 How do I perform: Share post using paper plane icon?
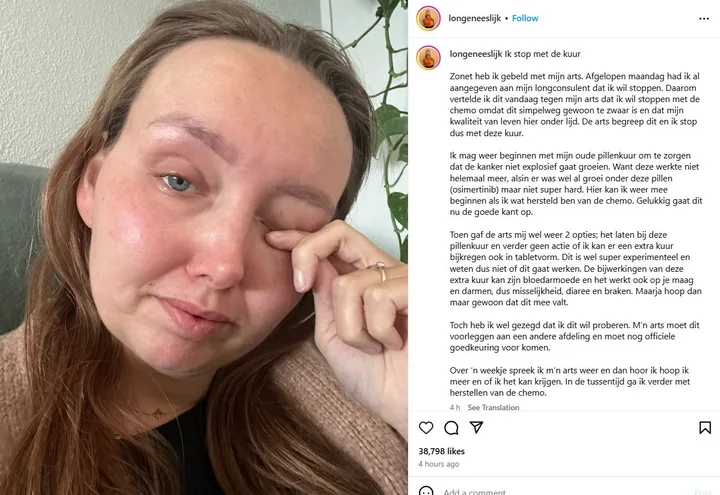477,427
